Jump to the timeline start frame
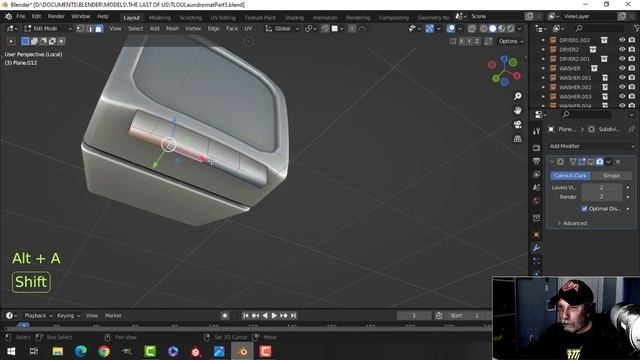 pos(245,316)
